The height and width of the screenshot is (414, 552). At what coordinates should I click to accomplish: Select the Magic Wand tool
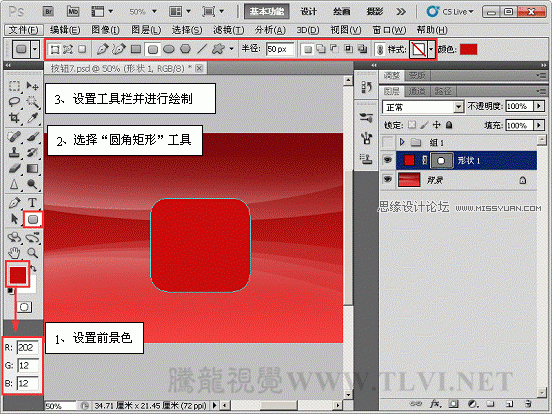click(x=33, y=102)
